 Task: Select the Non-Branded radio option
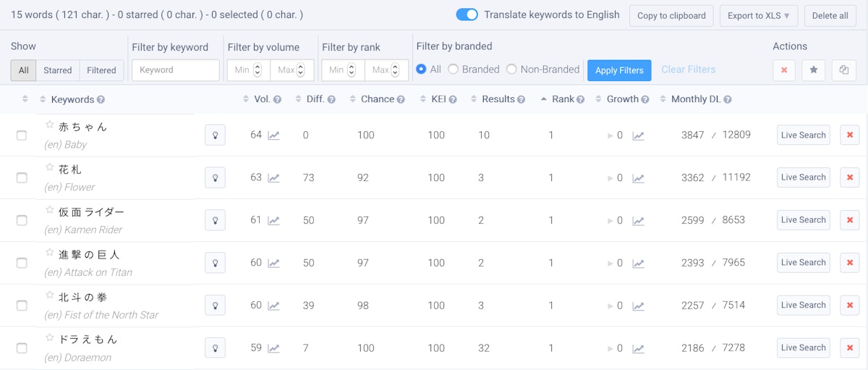[x=511, y=70]
